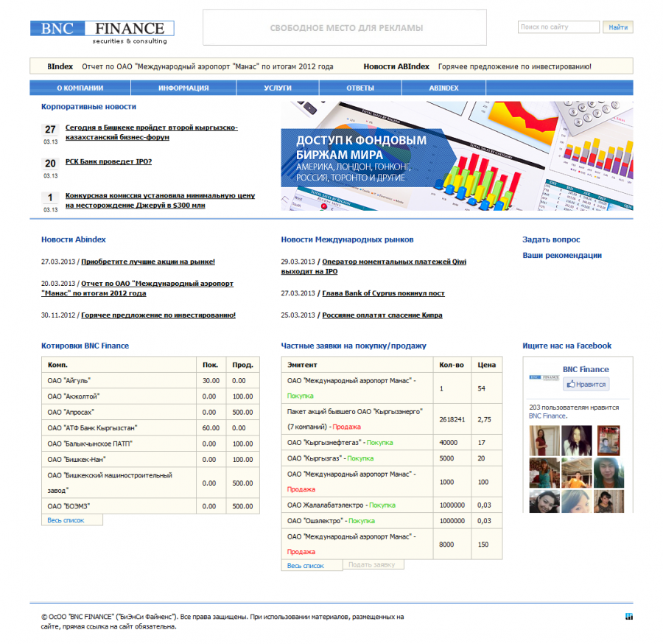
Task: Read the Глава Bank of Cyprus news link
Action: pyautogui.click(x=383, y=293)
